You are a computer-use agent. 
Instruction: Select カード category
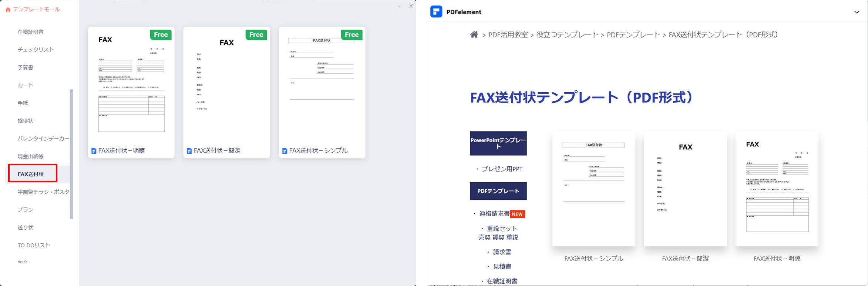pyautogui.click(x=26, y=85)
